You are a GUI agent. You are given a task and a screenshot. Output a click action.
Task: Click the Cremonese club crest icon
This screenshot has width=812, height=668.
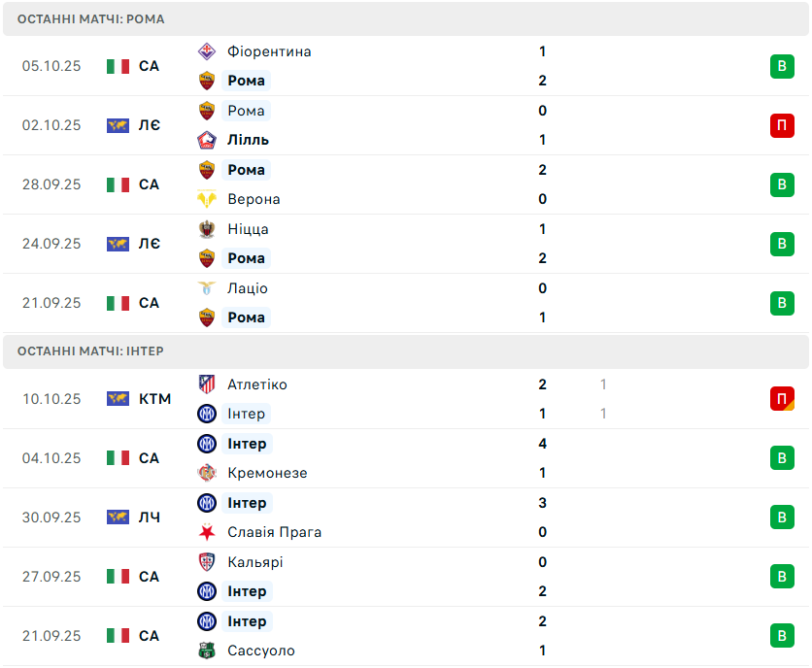tap(207, 473)
